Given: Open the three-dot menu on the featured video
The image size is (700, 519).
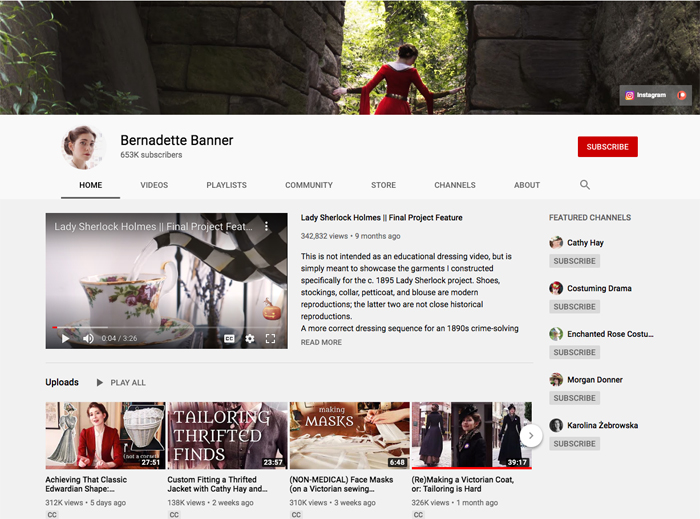Looking at the screenshot, I should (x=266, y=226).
